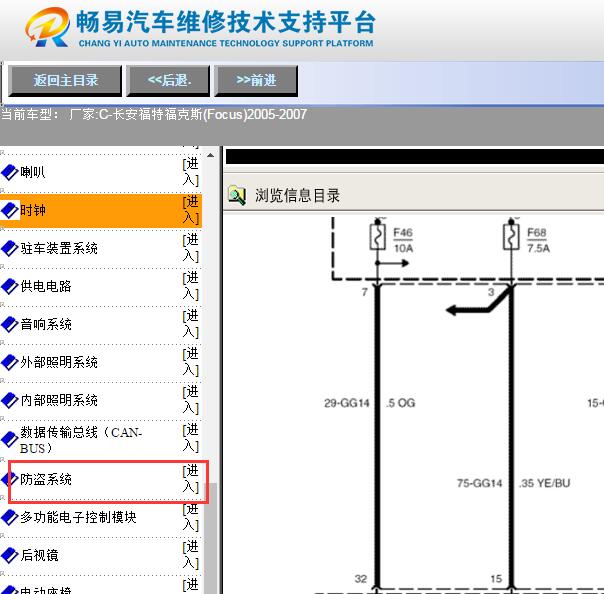Go back with the <<后退 button
Screen dimensions: 604x594
pyautogui.click(x=168, y=81)
